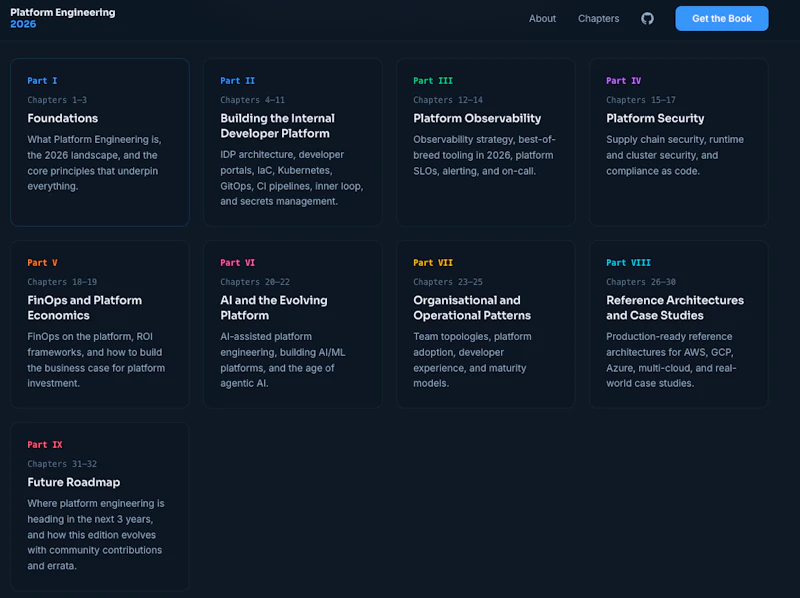Screen dimensions: 800x598
Task: Open Building the Internal Developer Platform card
Action: tap(293, 142)
